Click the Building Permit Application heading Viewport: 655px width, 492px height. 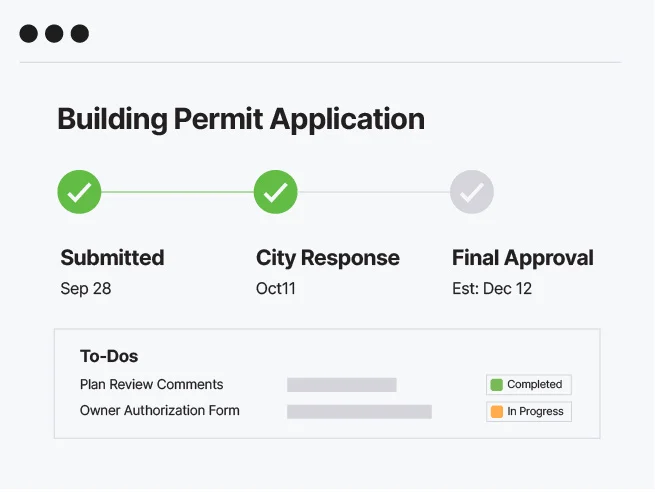pyautogui.click(x=240, y=119)
